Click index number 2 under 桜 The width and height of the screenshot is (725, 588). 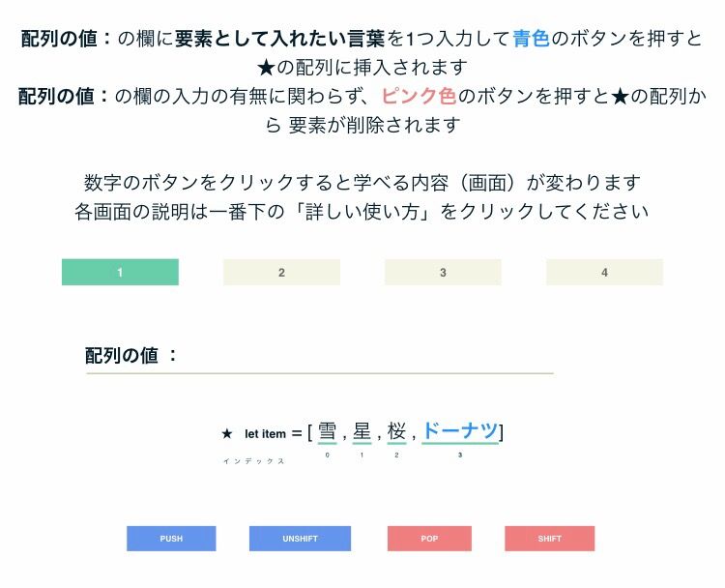coord(396,455)
